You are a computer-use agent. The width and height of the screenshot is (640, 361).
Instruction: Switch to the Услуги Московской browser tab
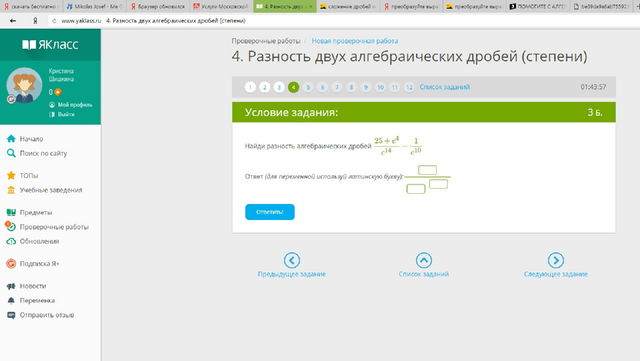pyautogui.click(x=221, y=6)
